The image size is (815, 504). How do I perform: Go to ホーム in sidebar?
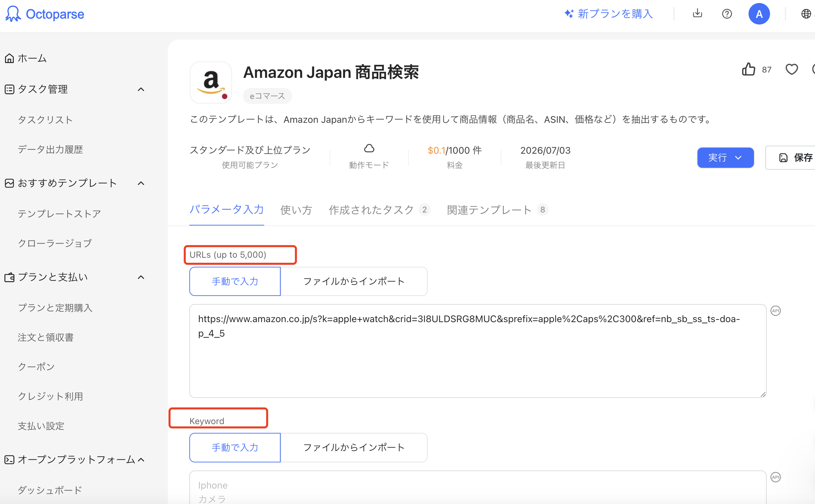pos(32,58)
